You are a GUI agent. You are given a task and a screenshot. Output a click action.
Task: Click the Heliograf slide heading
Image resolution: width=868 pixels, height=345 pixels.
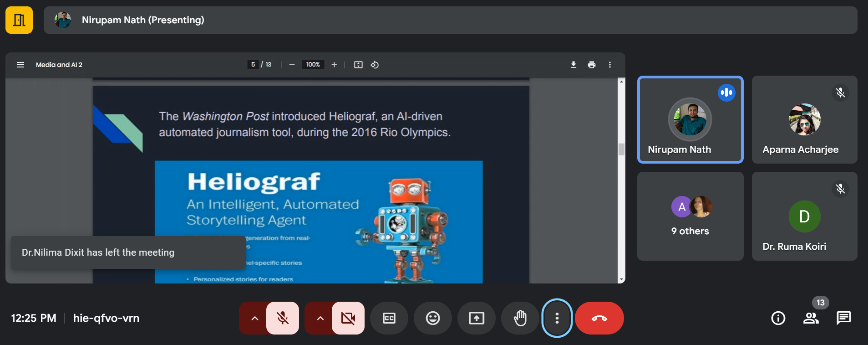(x=254, y=181)
